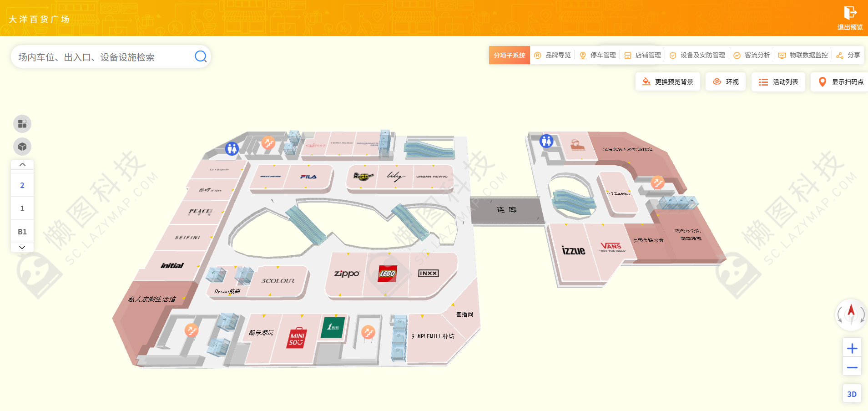Select the initial store

pos(172,266)
